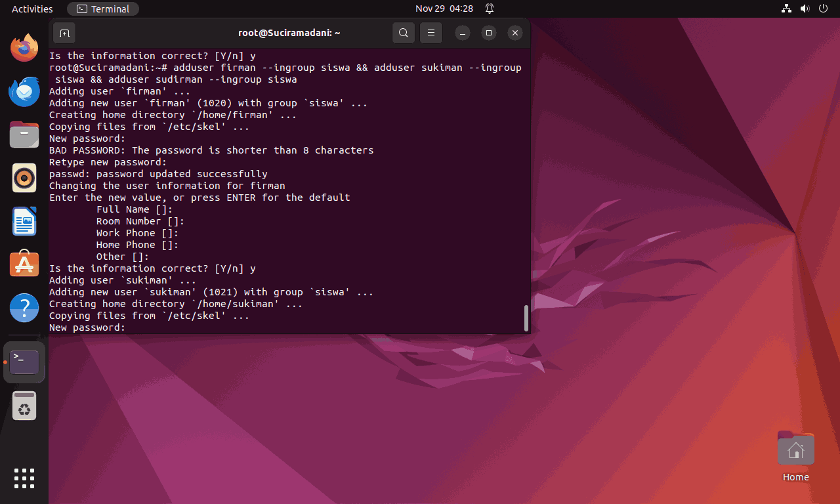Open the Terminal app menu in top bar
This screenshot has height=504, width=840.
pos(103,9)
